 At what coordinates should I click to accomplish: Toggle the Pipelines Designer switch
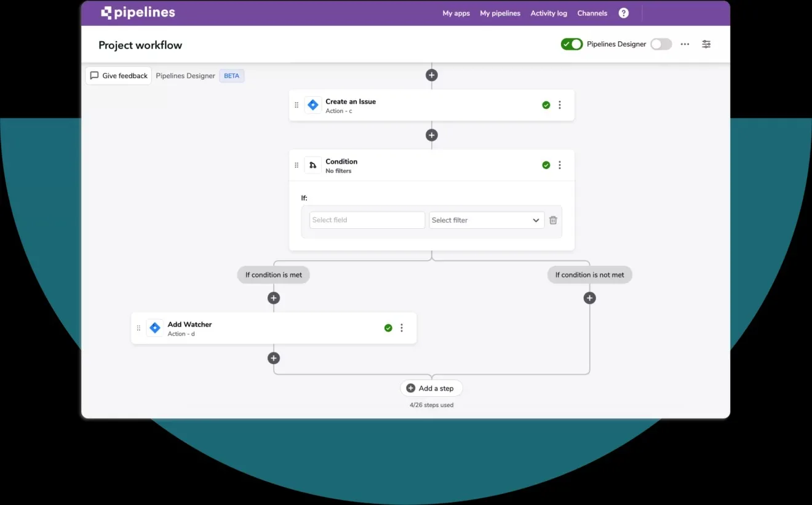pyautogui.click(x=661, y=44)
